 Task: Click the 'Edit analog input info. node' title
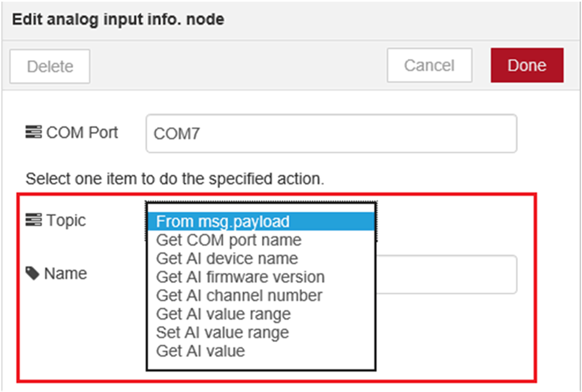click(x=118, y=19)
